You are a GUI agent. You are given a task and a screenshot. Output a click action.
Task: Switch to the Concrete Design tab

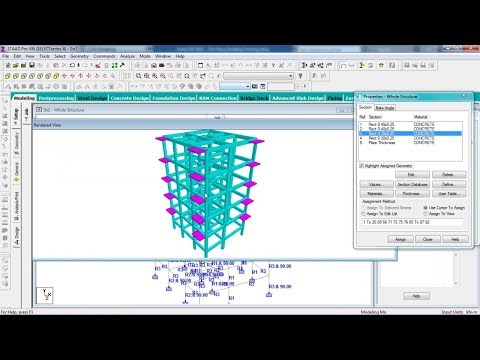(129, 98)
